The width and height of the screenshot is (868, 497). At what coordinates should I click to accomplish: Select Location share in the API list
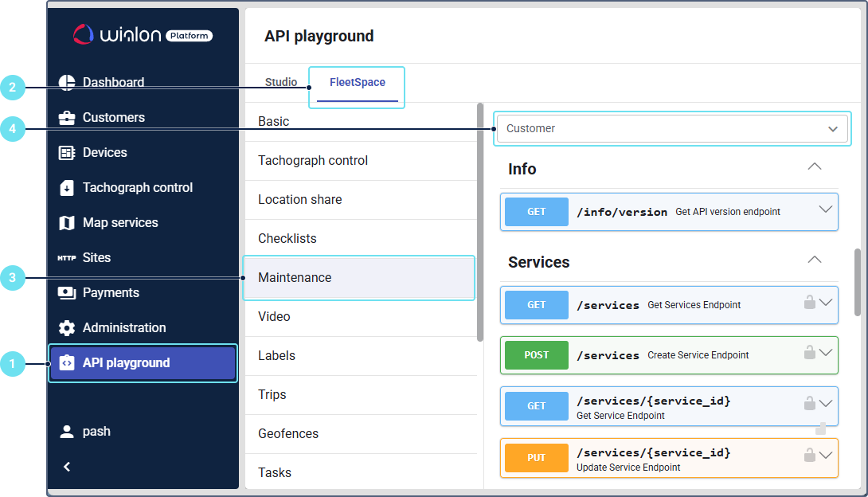[300, 200]
